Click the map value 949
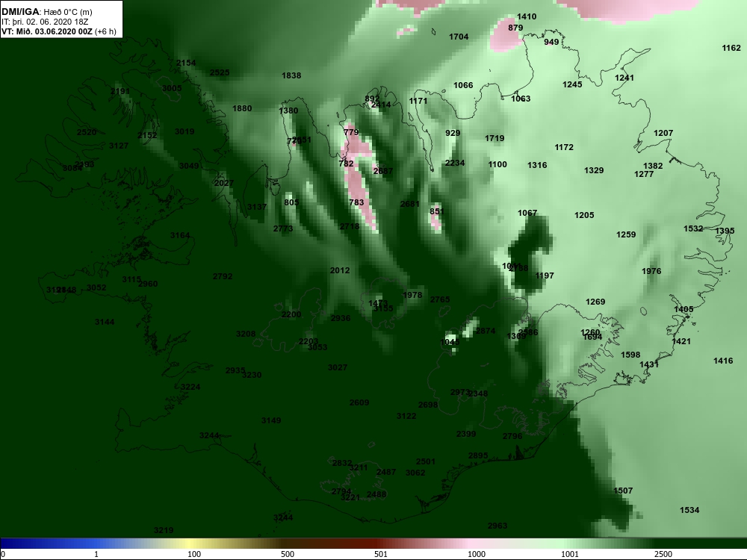Viewport: 747px width, 560px height. [x=551, y=42]
